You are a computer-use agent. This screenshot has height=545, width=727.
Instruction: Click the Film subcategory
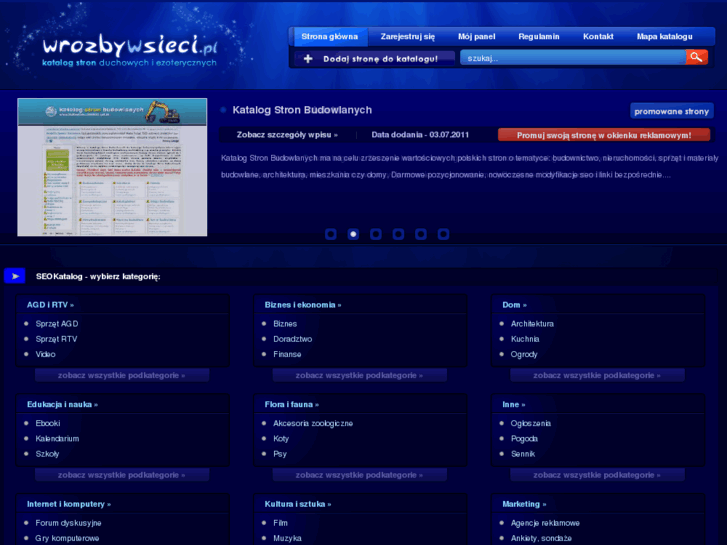(x=280, y=523)
